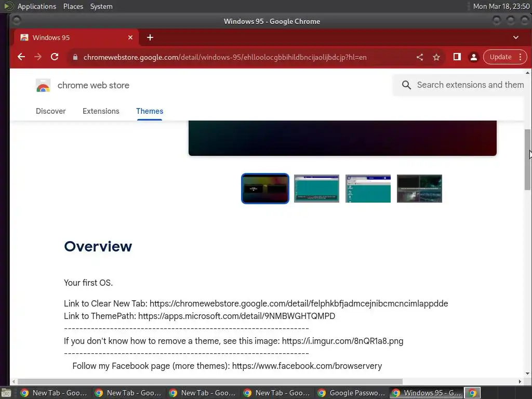Click the scroll up arrow
532x399 pixels.
pyautogui.click(x=527, y=73)
